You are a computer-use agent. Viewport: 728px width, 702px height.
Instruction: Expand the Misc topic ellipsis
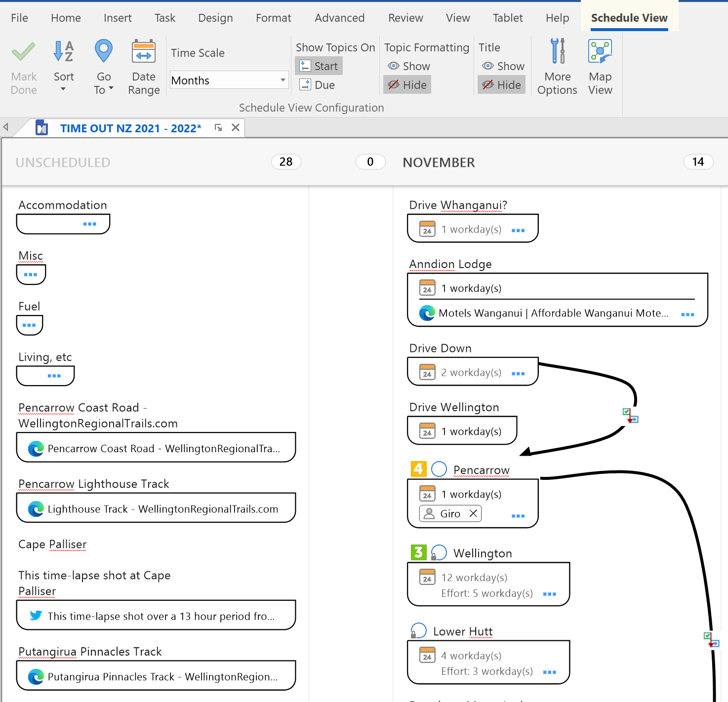point(31,274)
